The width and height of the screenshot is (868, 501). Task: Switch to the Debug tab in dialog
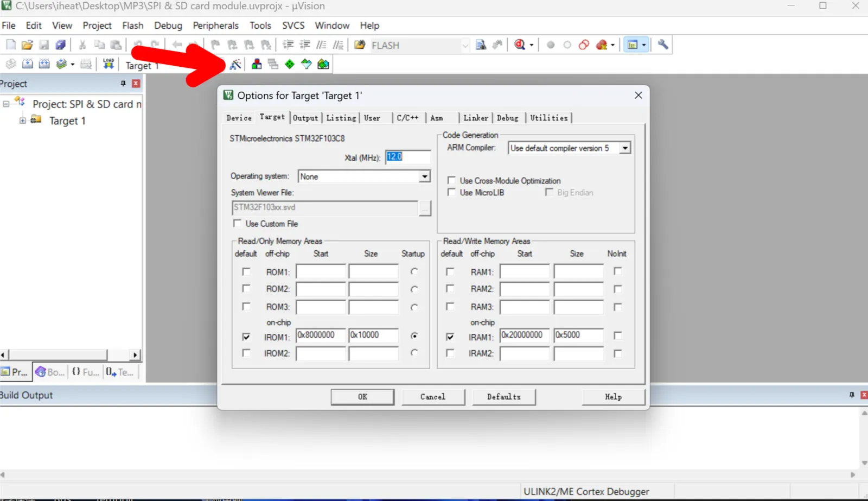click(x=508, y=118)
